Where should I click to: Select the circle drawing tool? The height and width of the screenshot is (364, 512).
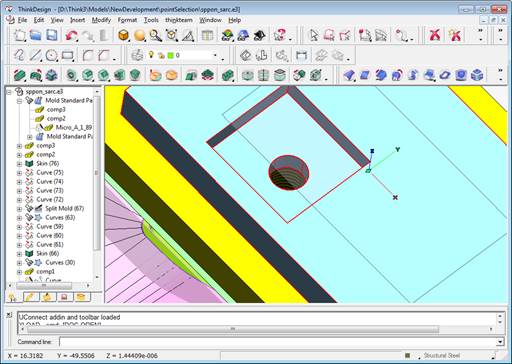coord(51,55)
